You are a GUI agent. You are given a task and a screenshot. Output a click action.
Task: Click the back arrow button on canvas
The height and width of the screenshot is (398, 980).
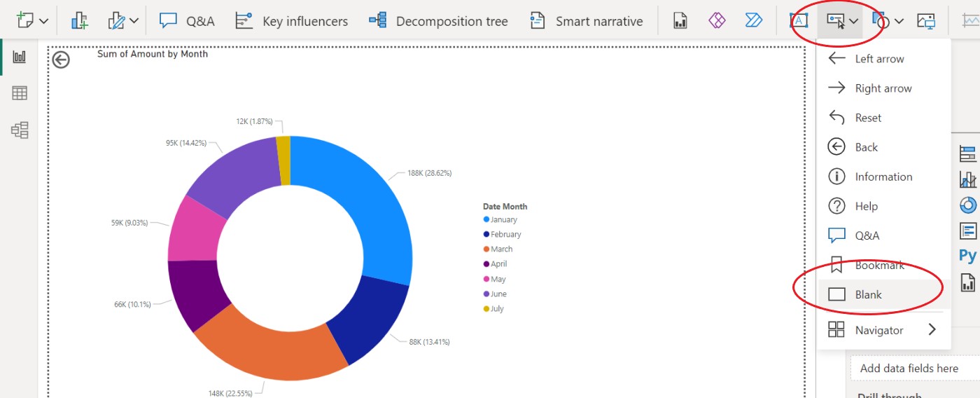tap(61, 60)
